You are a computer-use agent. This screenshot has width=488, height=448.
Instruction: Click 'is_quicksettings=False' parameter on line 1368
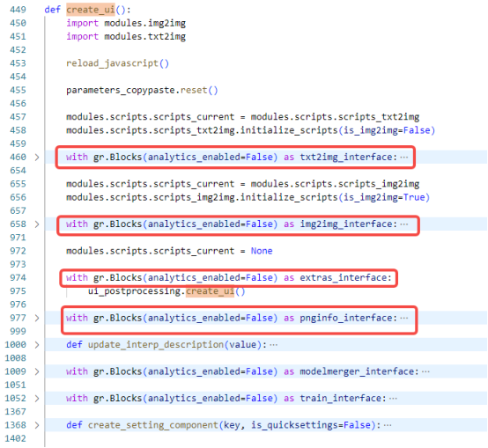[311, 425]
